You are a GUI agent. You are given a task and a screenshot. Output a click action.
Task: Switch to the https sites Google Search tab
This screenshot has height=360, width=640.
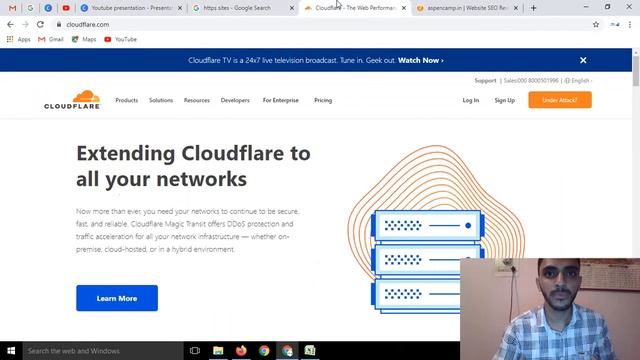(x=243, y=8)
